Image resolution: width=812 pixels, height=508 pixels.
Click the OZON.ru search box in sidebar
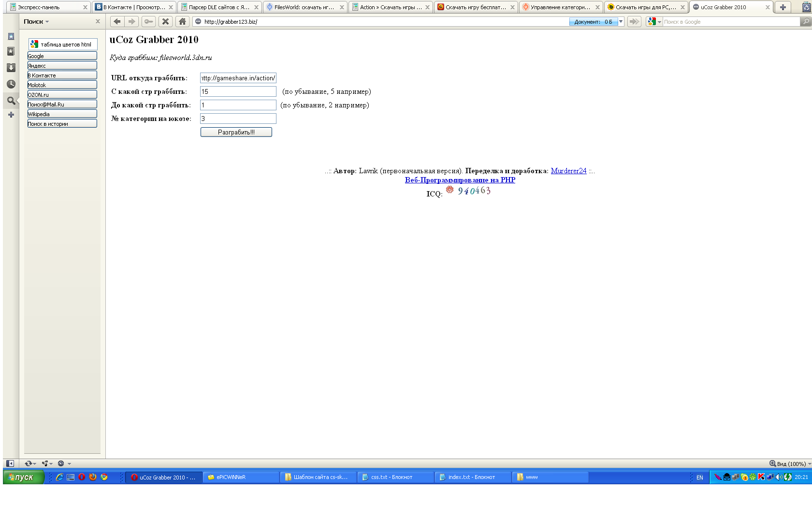coord(62,94)
